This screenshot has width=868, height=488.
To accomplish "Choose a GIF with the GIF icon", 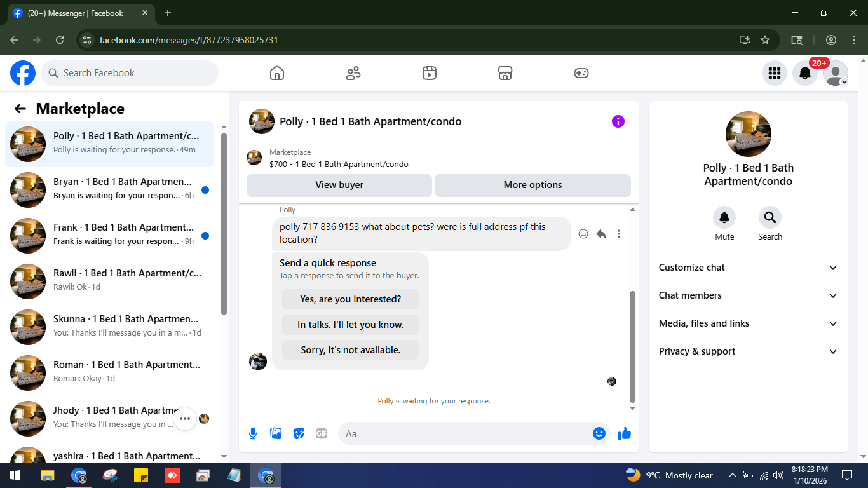I will pos(322,433).
